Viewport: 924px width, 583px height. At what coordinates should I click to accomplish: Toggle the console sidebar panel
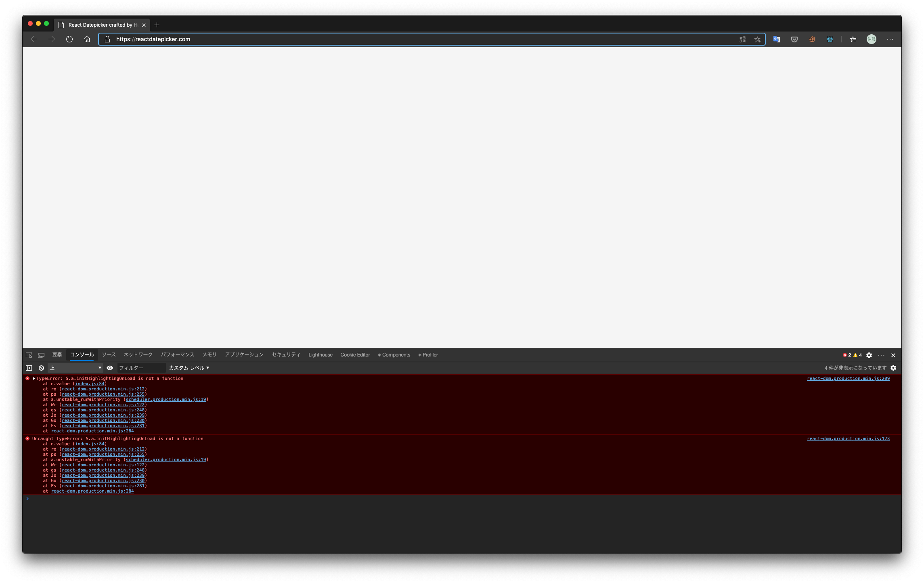[29, 368]
